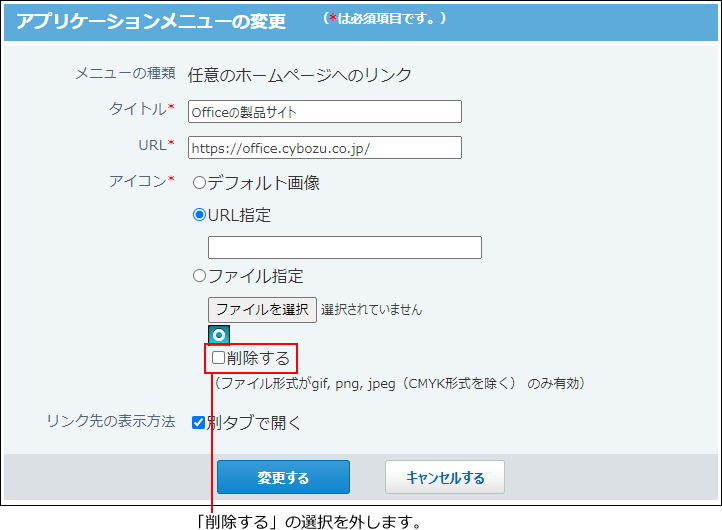Click the キャンセルする button

[x=445, y=478]
